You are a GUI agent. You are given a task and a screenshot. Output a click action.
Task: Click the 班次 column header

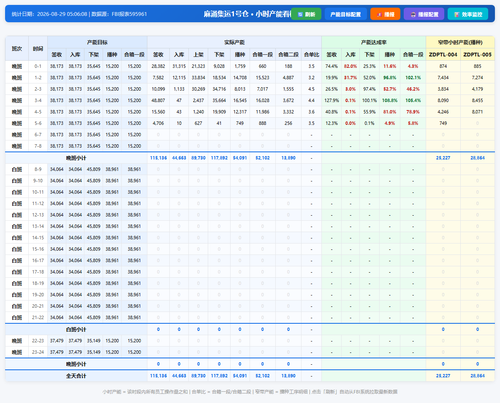click(17, 48)
